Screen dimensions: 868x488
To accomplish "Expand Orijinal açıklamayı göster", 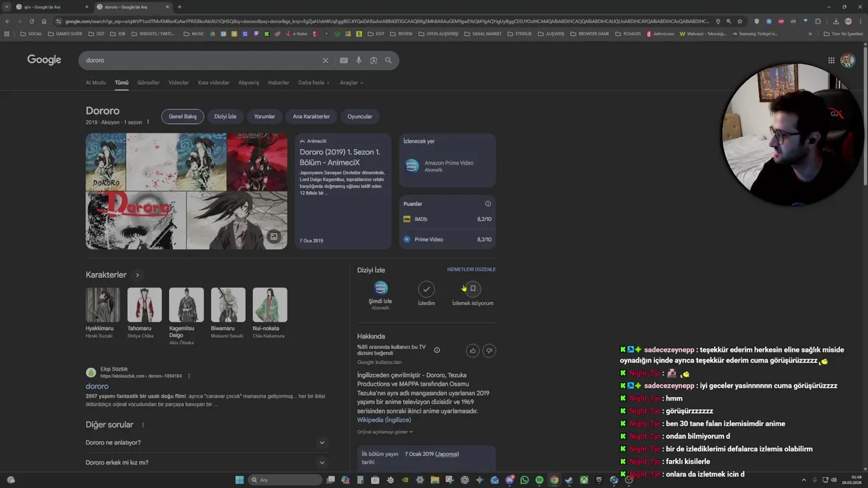I will click(385, 432).
